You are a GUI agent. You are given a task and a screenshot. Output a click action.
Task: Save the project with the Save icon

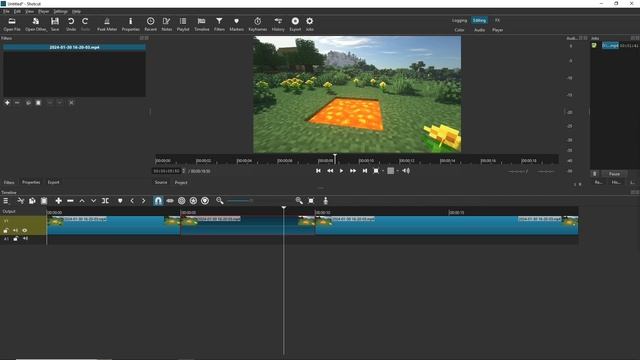tap(55, 24)
